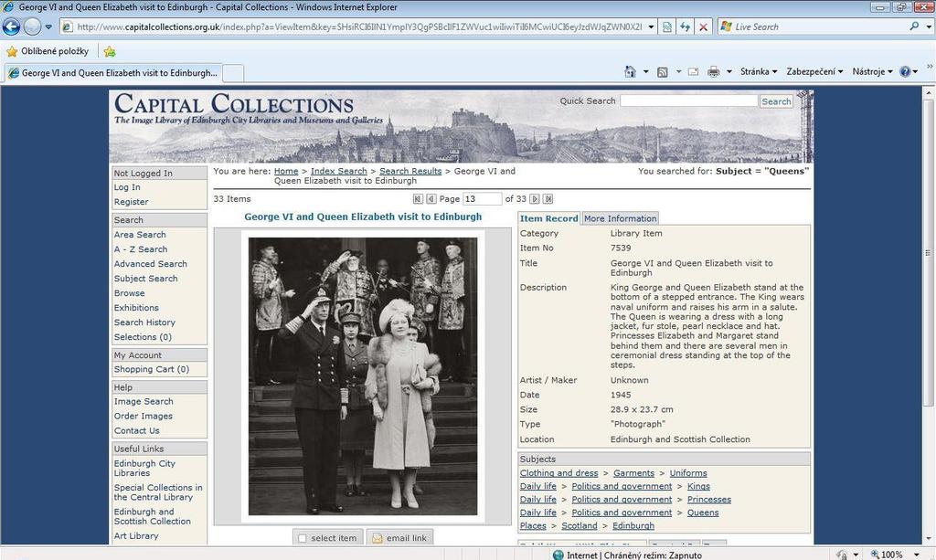936x560 pixels.
Task: Open the Exhibitions sidebar link
Action: [136, 308]
